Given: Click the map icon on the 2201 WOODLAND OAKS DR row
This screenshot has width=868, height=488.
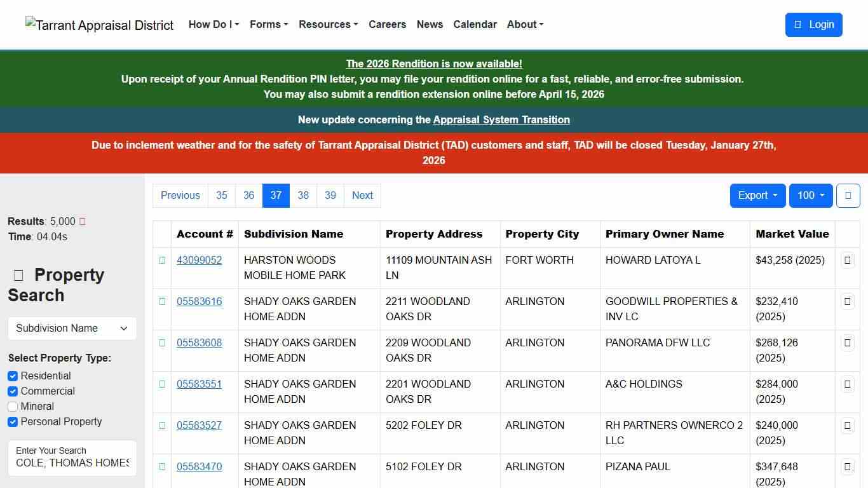Looking at the screenshot, I should pos(848,384).
